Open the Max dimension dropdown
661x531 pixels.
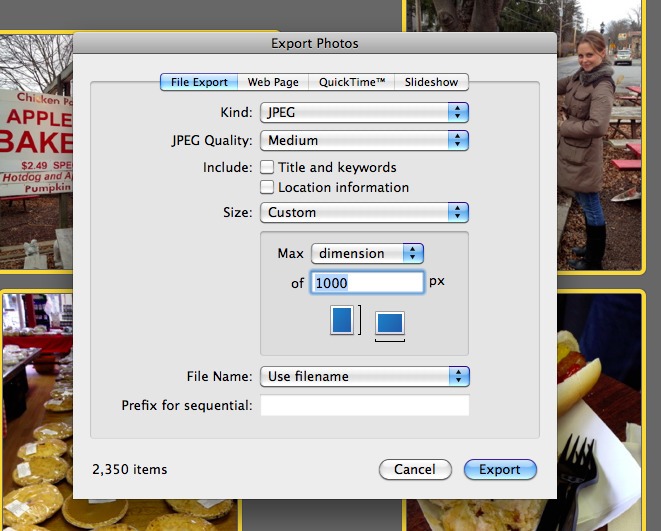point(367,253)
